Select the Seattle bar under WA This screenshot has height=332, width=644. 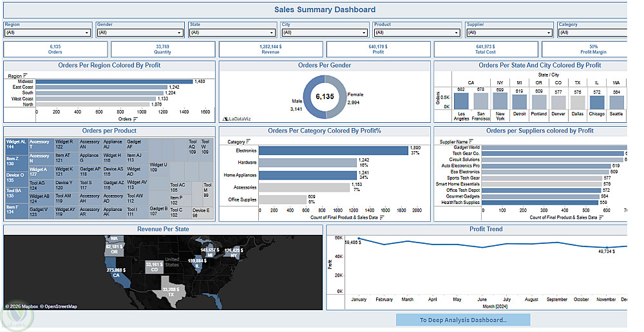coord(616,102)
